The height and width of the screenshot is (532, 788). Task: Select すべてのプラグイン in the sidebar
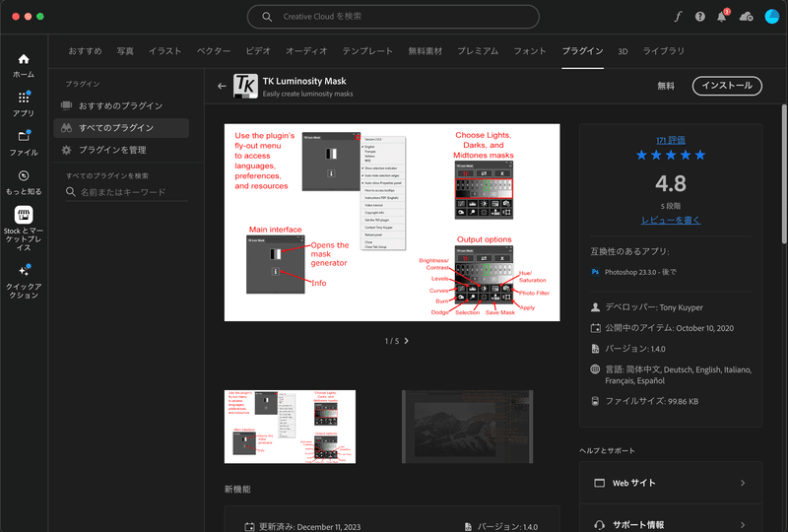tap(121, 128)
